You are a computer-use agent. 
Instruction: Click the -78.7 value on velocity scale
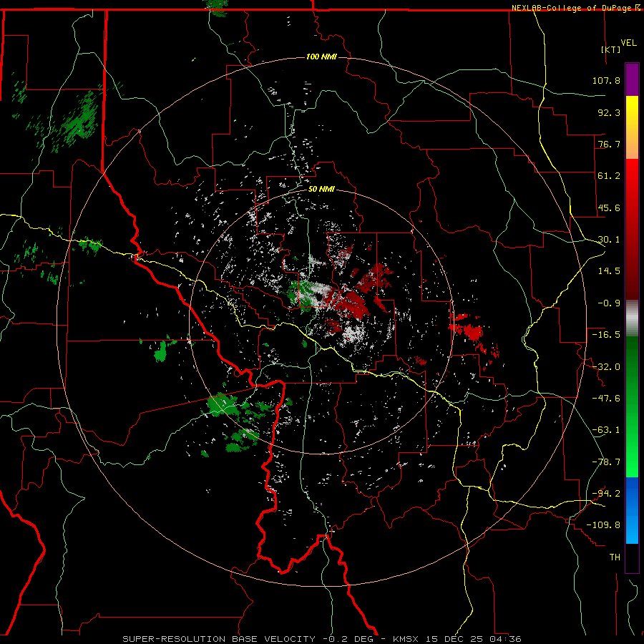(x=606, y=462)
